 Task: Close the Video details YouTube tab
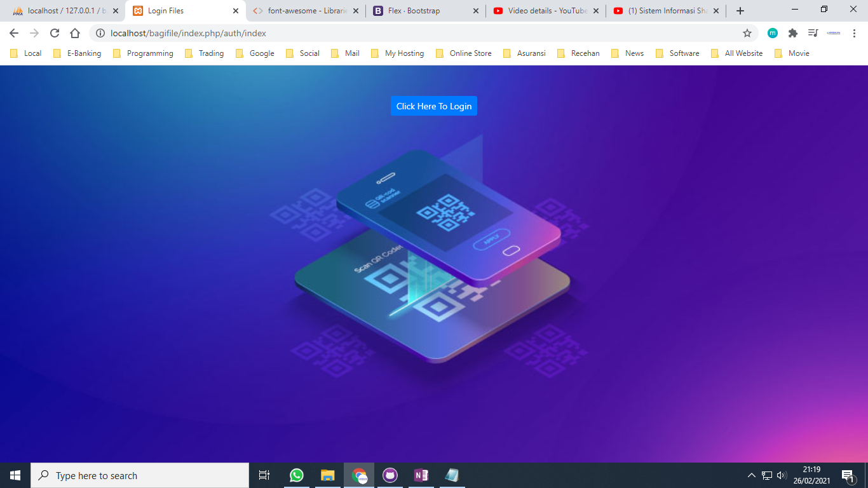(597, 11)
